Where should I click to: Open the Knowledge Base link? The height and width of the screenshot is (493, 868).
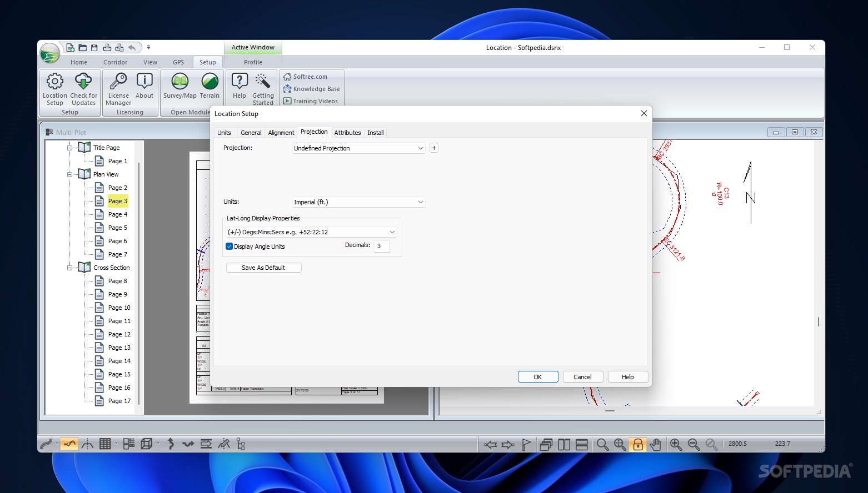pos(311,89)
